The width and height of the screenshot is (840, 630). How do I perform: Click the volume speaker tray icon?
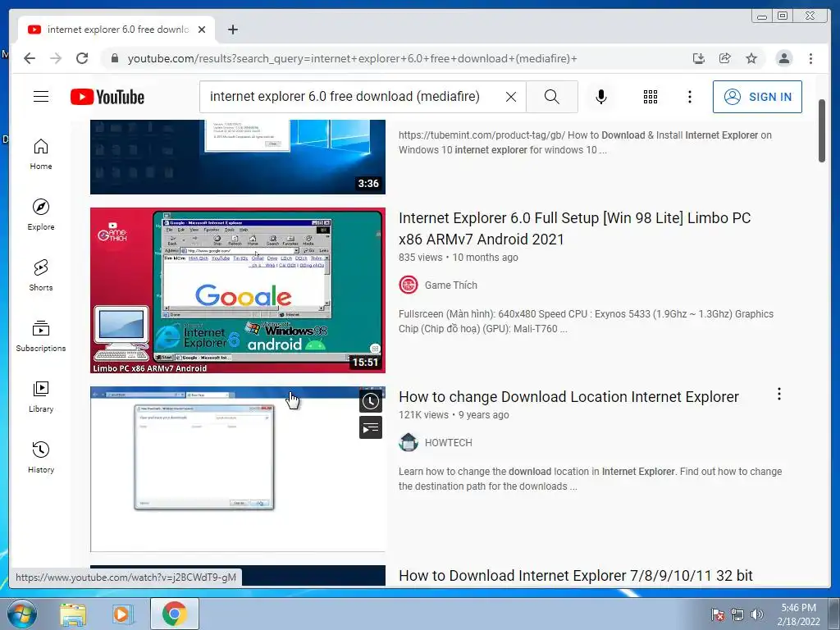757,614
